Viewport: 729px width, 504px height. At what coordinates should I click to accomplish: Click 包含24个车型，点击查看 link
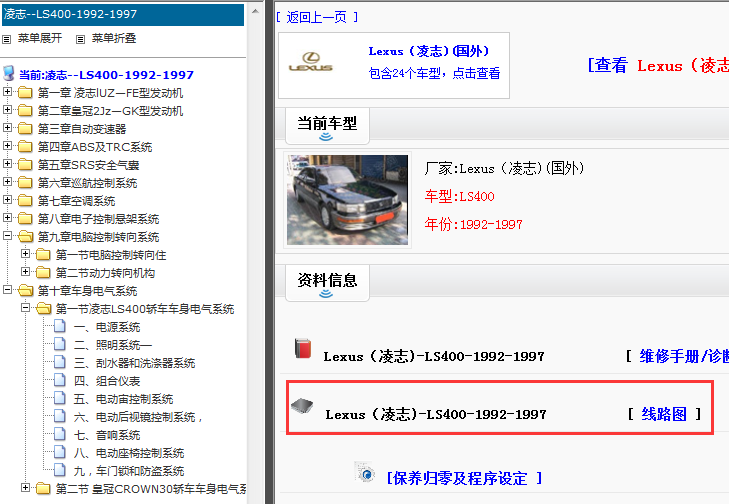(434, 73)
